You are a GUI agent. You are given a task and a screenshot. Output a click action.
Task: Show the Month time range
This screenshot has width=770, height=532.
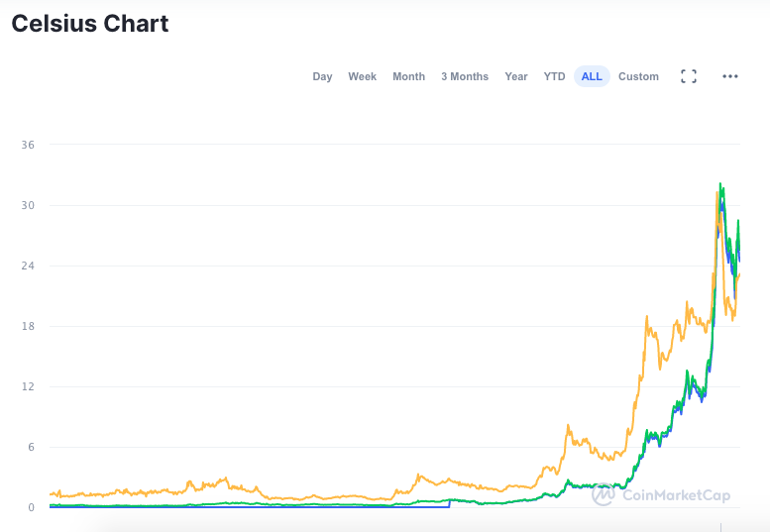408,76
